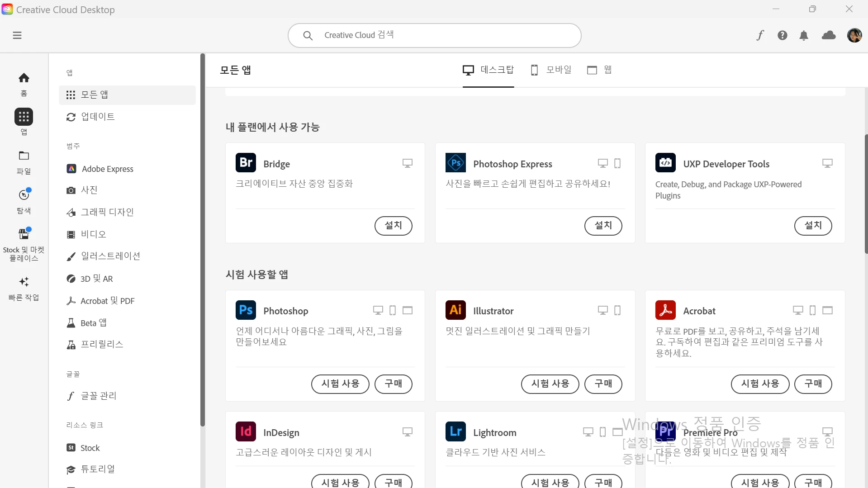
Task: Start InDesign trial (시험 사용)
Action: coord(340,482)
